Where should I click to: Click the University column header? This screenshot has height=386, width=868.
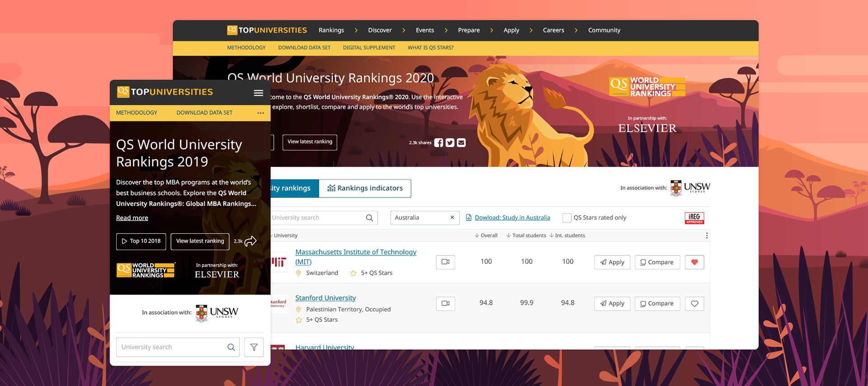[x=285, y=235]
